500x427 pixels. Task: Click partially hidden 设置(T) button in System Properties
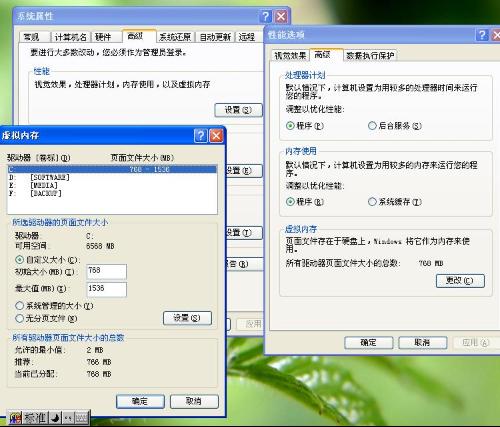[244, 233]
